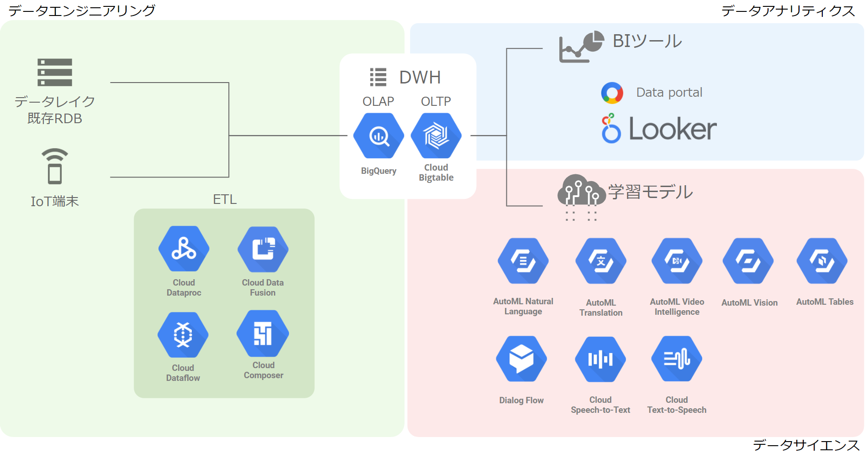Select the BigQuery hexagon icon

click(379, 135)
